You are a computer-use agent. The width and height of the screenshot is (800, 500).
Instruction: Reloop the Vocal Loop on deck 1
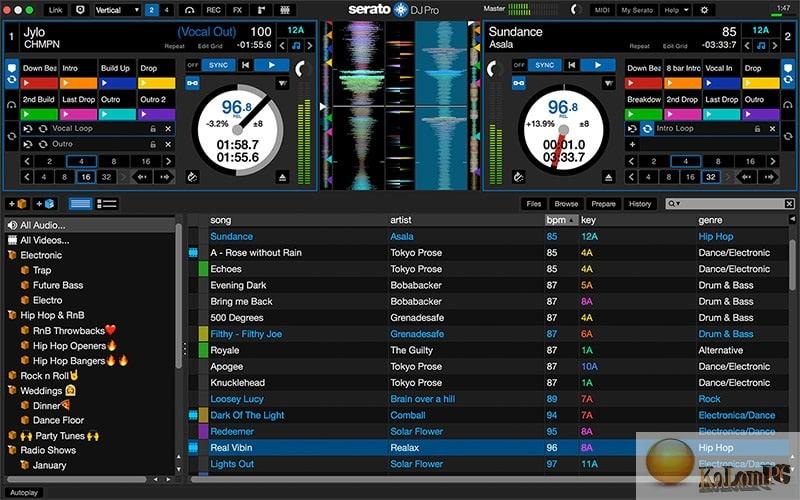[28, 129]
